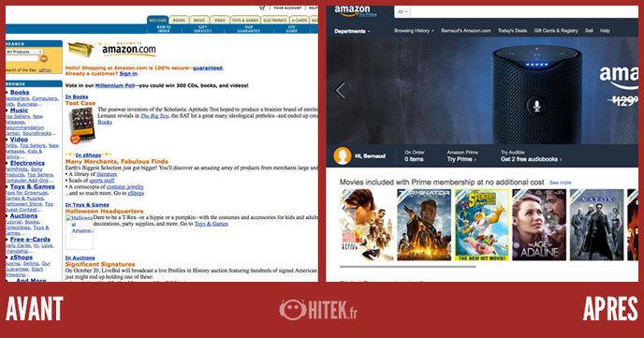
Task: Open The Age of Adaline poster
Action: coord(539,225)
